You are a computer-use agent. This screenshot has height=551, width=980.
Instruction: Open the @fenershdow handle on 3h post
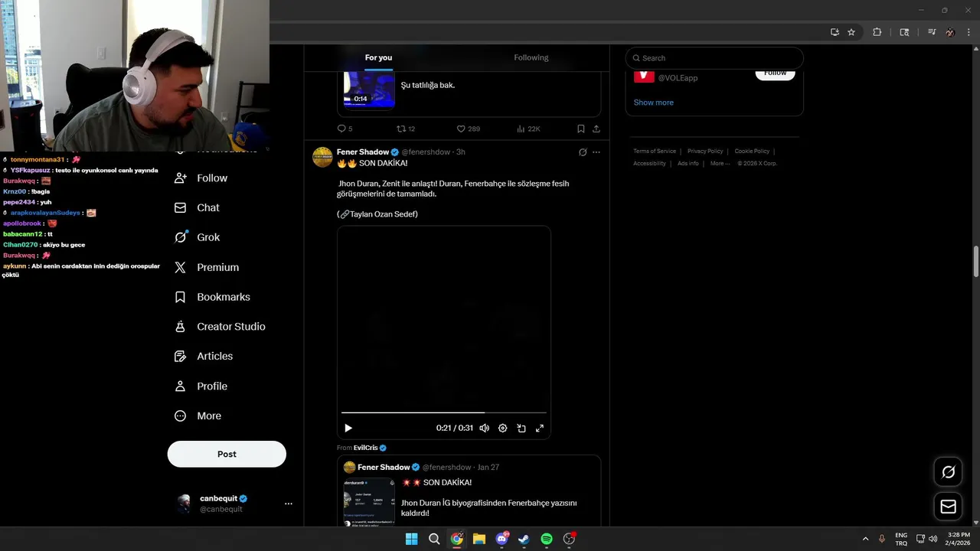click(426, 152)
